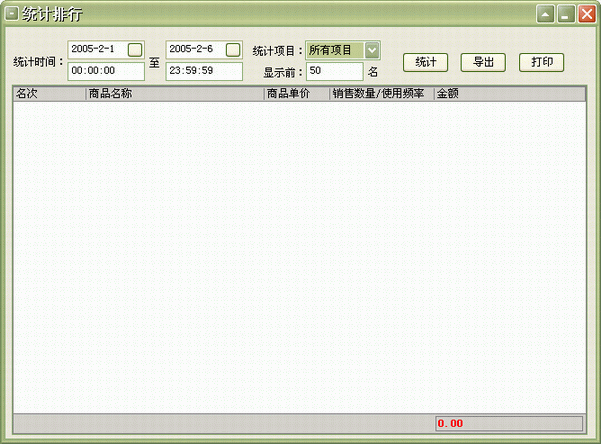Click the 金额 column header
This screenshot has width=601, height=444.
[x=508, y=94]
